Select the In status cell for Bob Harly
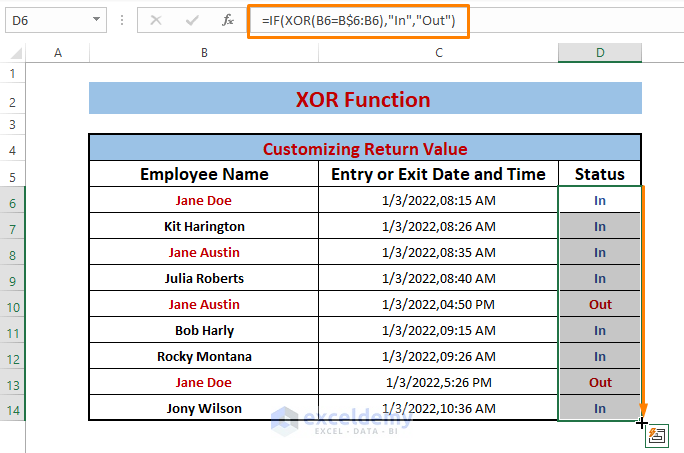Image resolution: width=684 pixels, height=453 pixels. point(600,330)
